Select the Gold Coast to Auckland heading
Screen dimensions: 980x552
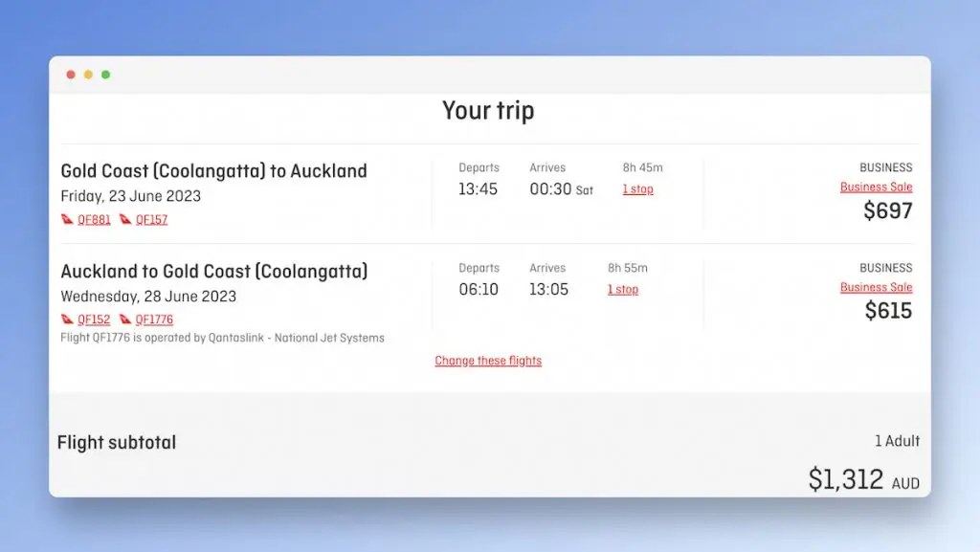coord(213,171)
